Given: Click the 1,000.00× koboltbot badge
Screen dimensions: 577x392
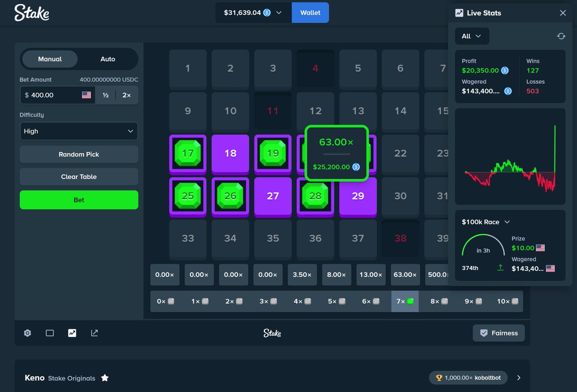Looking at the screenshot, I should [468, 378].
